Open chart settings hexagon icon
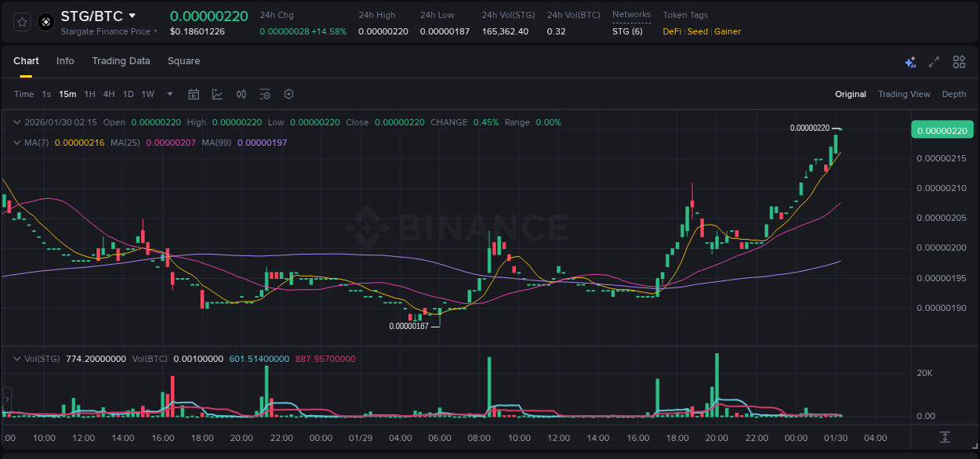Screen dimensions: 980x459 [x=289, y=94]
